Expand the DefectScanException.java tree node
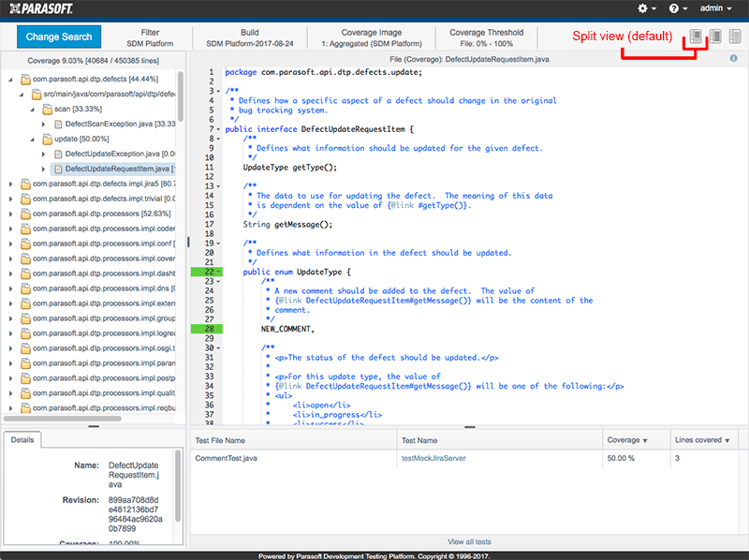 point(43,125)
